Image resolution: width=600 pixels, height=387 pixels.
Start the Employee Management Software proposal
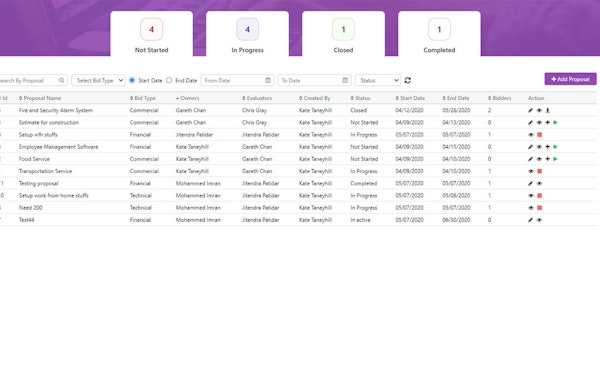[x=556, y=147]
